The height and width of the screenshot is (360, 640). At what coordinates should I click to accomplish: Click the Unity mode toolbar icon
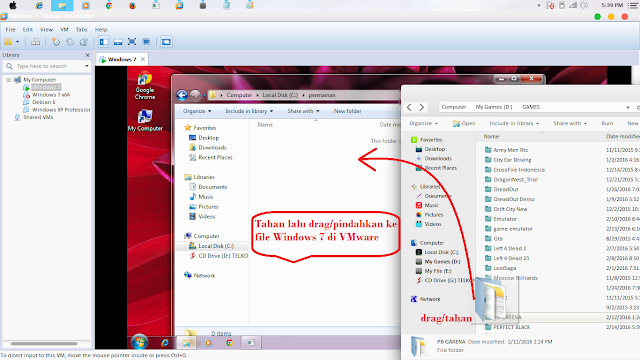click(146, 42)
